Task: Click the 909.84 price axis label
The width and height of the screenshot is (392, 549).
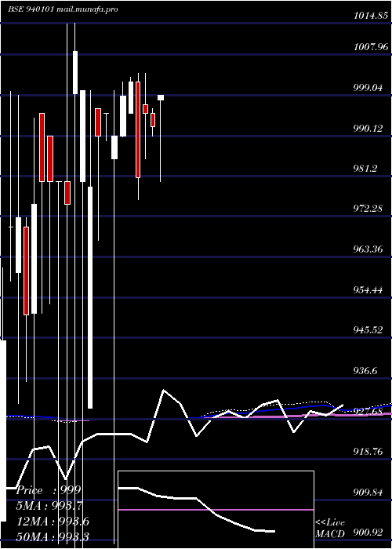Action: click(368, 493)
